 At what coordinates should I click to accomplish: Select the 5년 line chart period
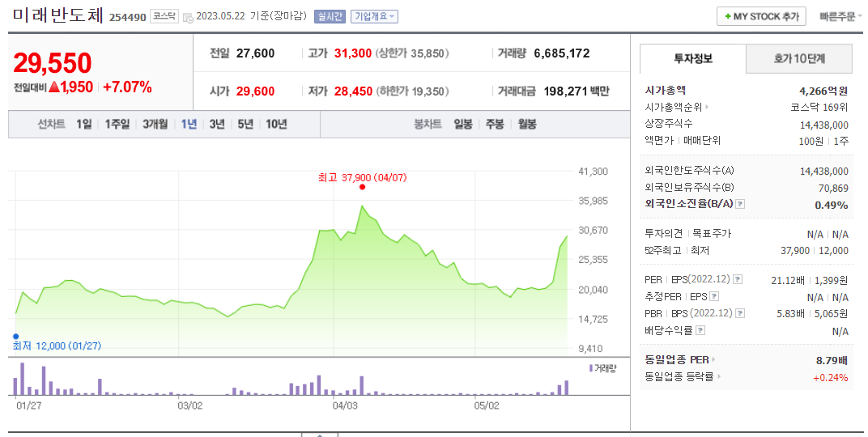(x=245, y=124)
